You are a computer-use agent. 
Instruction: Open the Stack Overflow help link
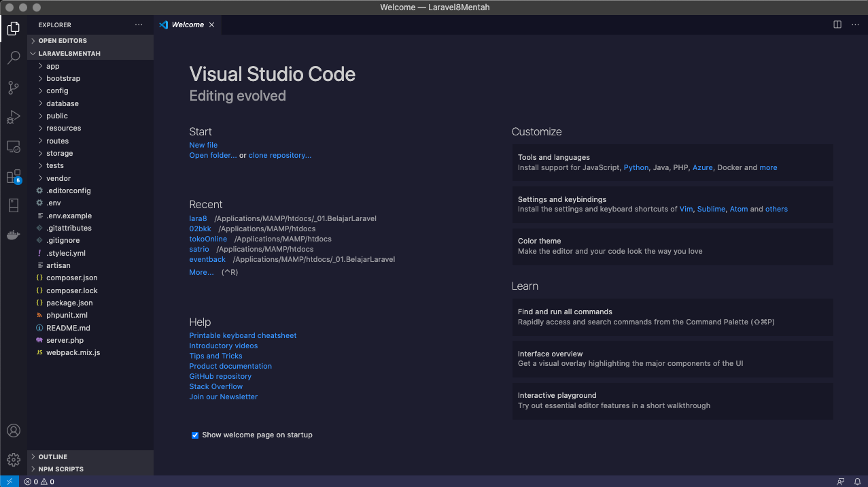pyautogui.click(x=215, y=386)
